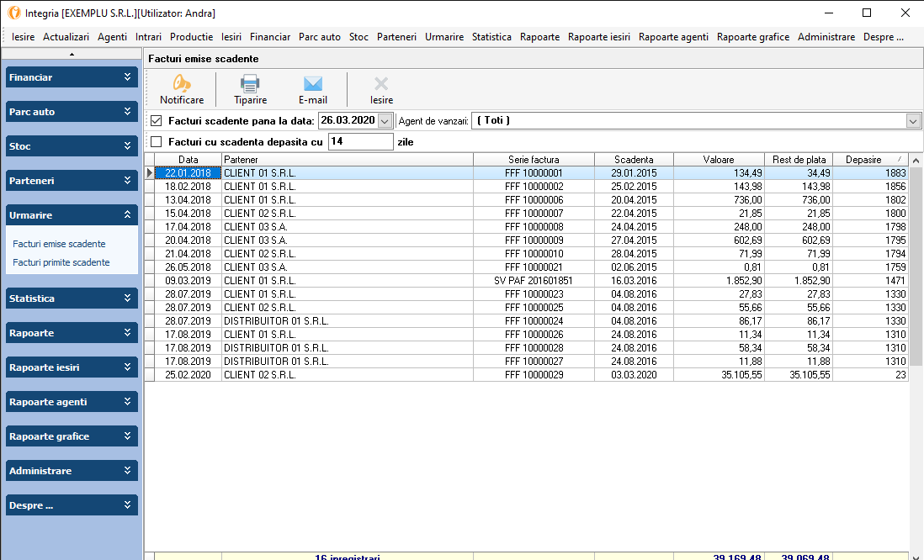Click the E-mail envelope icon
924x560 pixels.
313,84
